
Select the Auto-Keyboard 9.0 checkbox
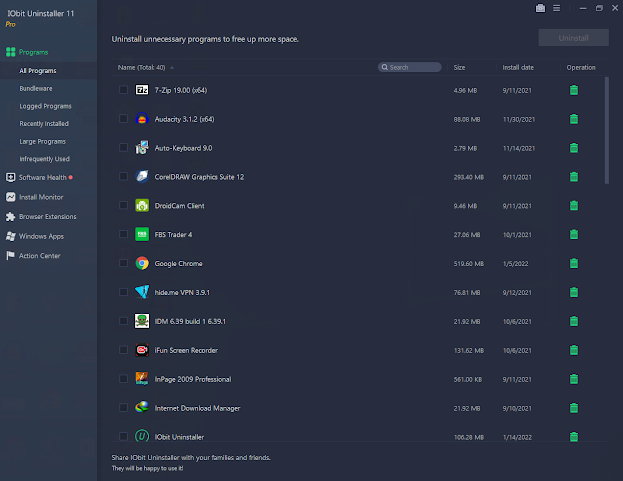click(x=124, y=148)
